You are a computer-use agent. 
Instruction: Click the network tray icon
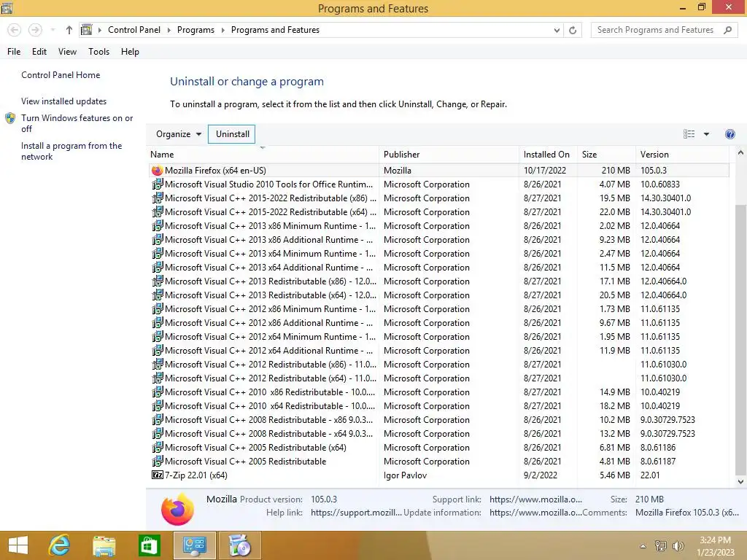pyautogui.click(x=660, y=546)
